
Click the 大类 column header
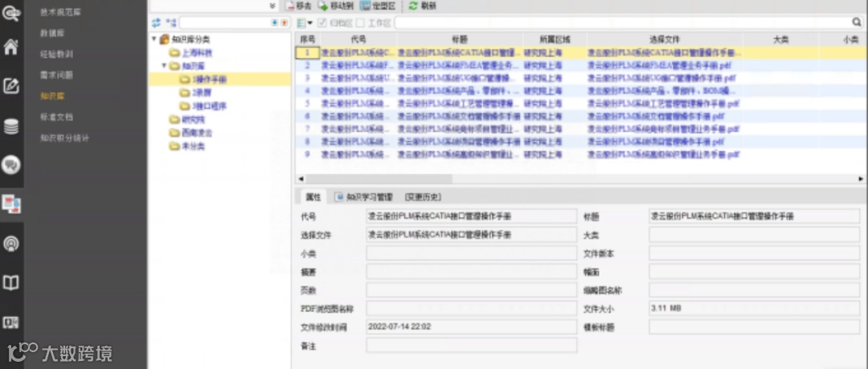[x=780, y=39]
